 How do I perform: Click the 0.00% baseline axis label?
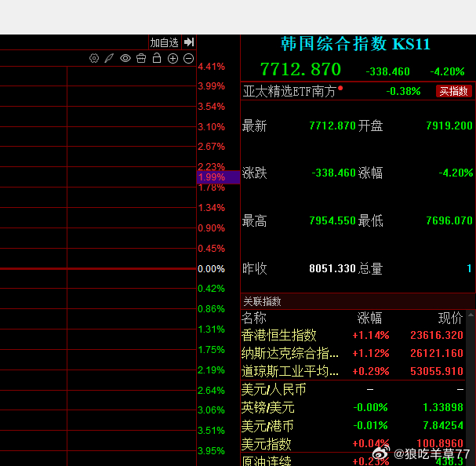coord(211,269)
